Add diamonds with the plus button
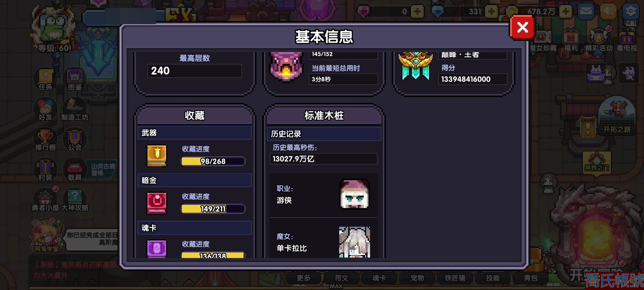This screenshot has width=644, height=290. (491, 12)
